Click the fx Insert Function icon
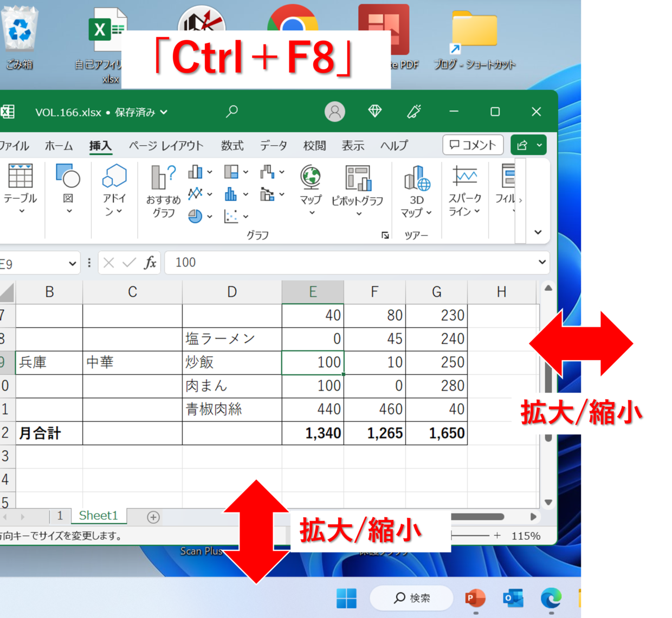Viewport: 672px width, 618px height. (150, 263)
